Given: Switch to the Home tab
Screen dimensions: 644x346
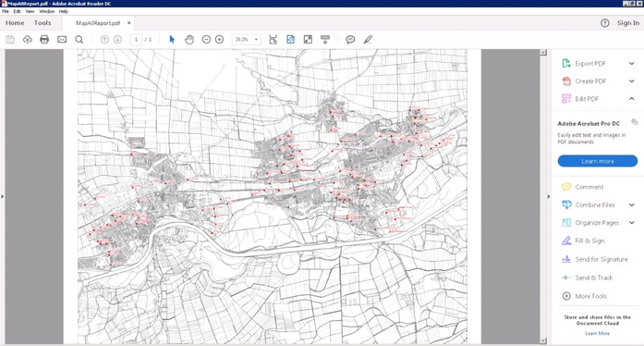Looking at the screenshot, I should point(15,23).
